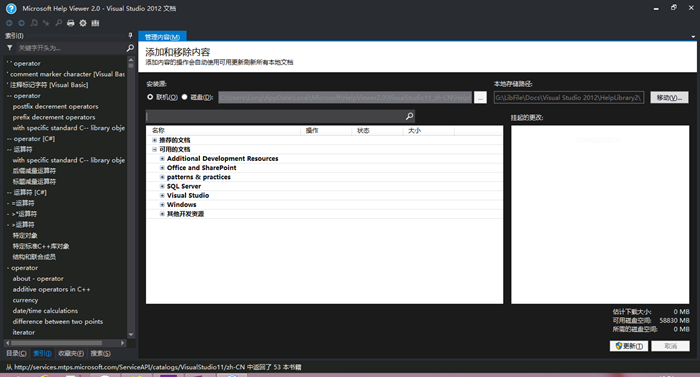The width and height of the screenshot is (700, 377).
Task: Click the Add to Favorites star icon
Action: [46, 23]
